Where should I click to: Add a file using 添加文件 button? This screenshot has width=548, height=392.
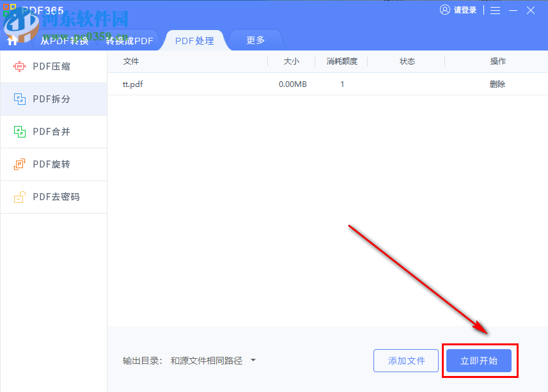click(x=406, y=360)
